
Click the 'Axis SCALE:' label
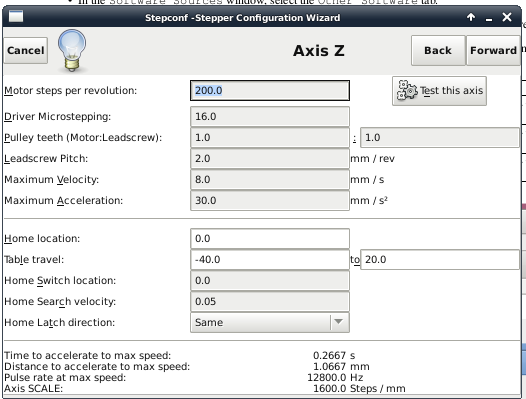[x=34, y=389]
